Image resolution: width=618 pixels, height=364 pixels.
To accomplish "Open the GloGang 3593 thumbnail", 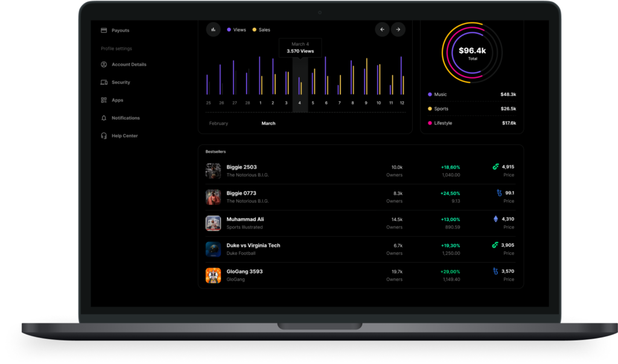I will tap(213, 275).
